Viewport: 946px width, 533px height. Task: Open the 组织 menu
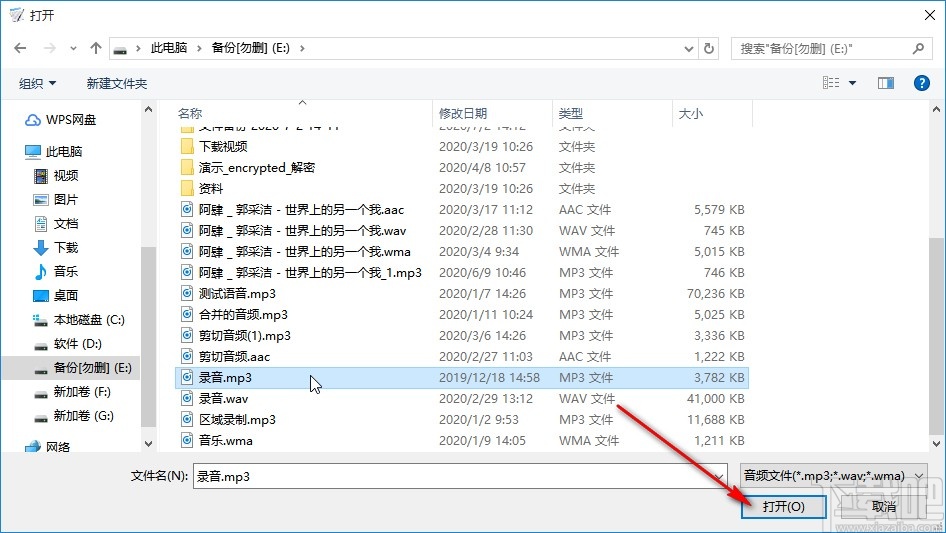[37, 83]
